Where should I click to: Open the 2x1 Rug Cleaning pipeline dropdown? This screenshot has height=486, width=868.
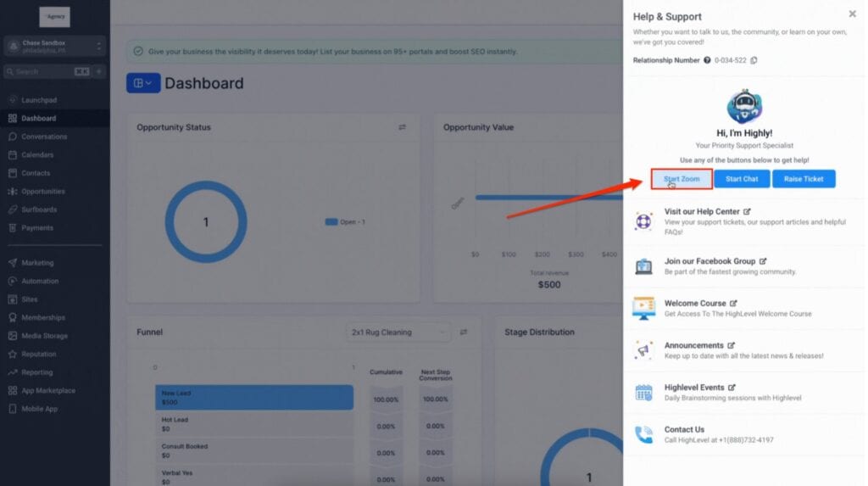pos(398,332)
